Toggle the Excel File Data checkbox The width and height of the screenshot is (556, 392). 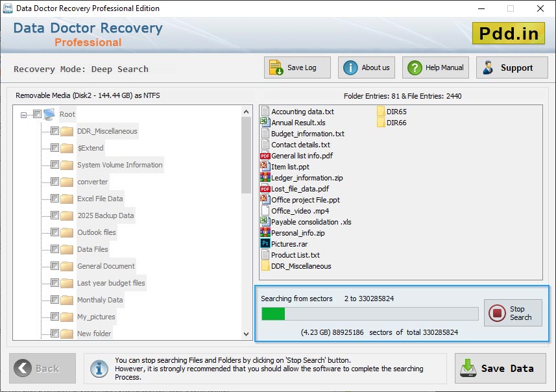tap(54, 199)
